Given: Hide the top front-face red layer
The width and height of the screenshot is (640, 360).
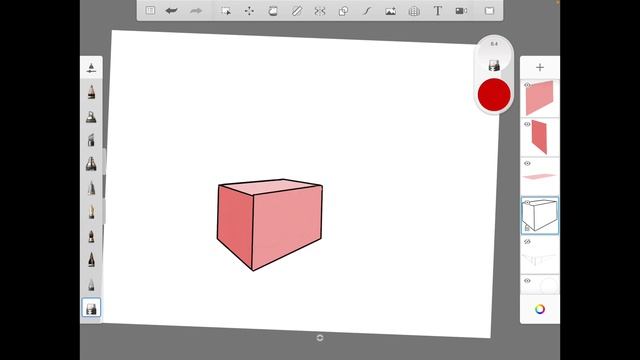Looking at the screenshot, I should (x=527, y=85).
